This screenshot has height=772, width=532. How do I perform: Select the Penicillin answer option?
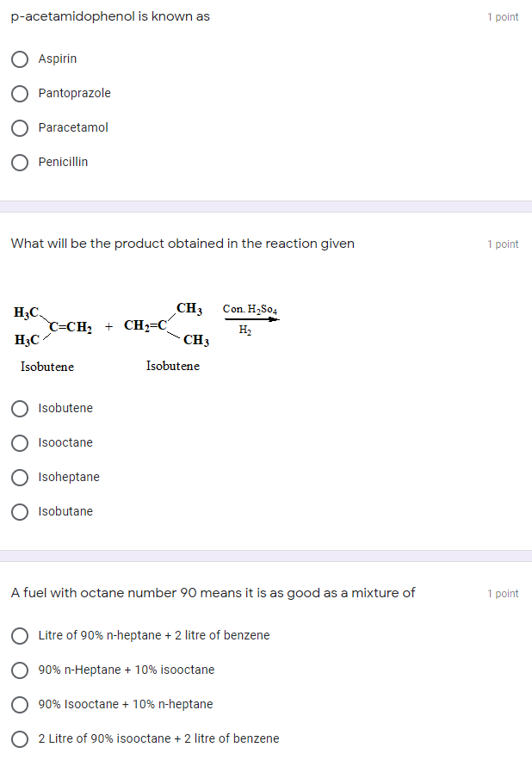click(20, 163)
